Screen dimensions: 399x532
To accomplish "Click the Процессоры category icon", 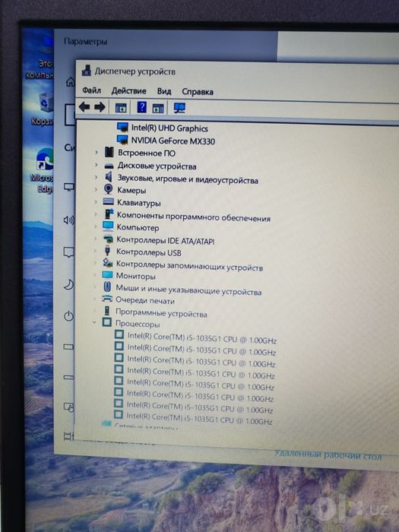I will 107,322.
